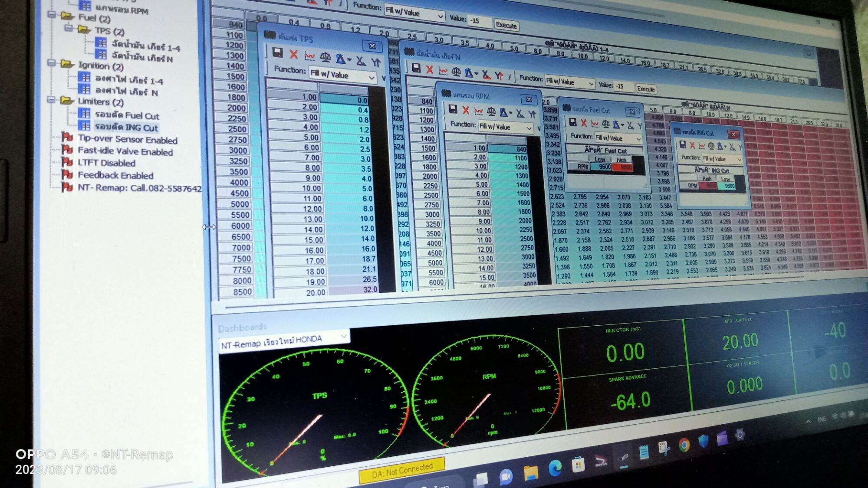Click the save icon in the Fuel Cut window
The width and height of the screenshot is (868, 488).
point(572,122)
